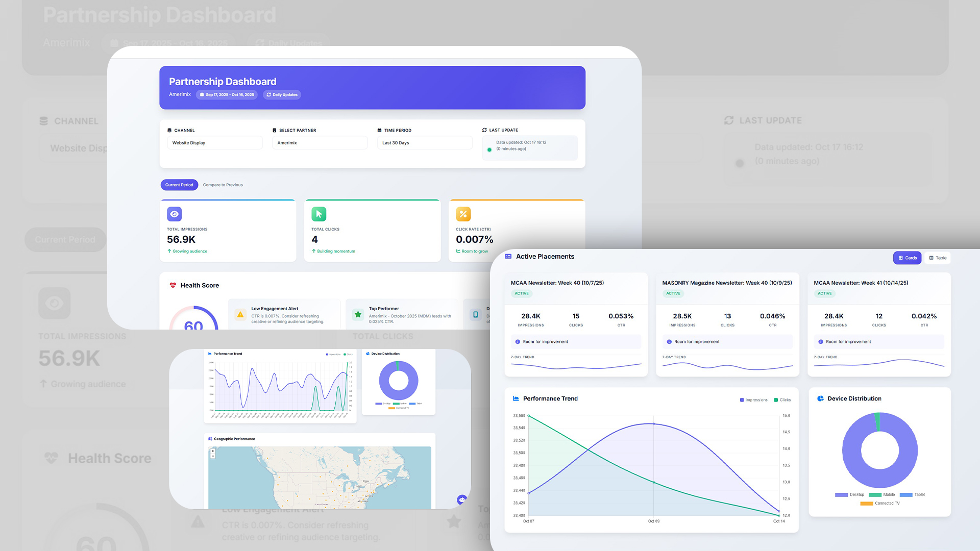The width and height of the screenshot is (980, 551).
Task: Click the Sep 17 - Oct 16 date badge
Action: 227,94
